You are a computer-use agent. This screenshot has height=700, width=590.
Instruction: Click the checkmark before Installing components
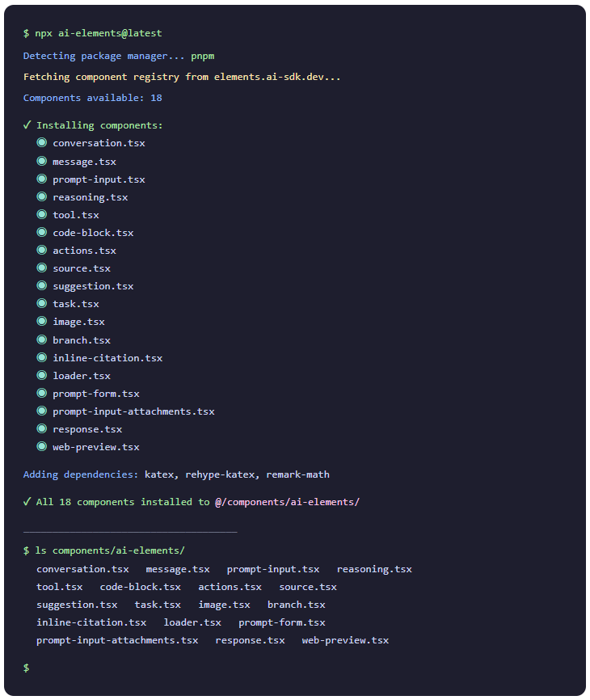click(x=27, y=125)
